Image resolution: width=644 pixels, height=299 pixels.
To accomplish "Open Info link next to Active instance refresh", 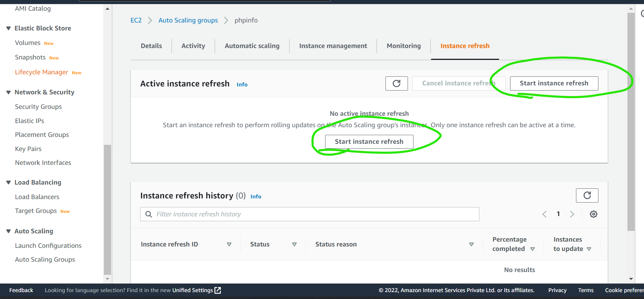I will [242, 85].
